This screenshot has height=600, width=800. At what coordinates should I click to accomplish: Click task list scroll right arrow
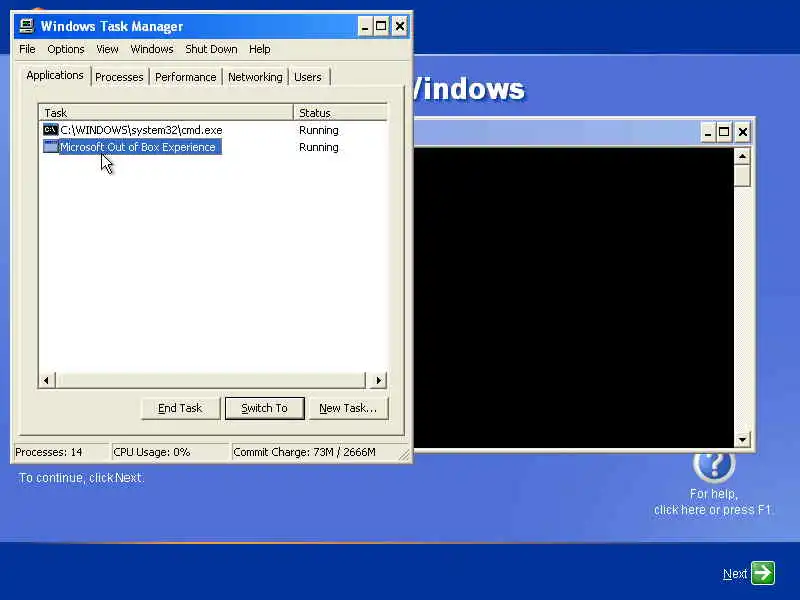click(x=378, y=380)
